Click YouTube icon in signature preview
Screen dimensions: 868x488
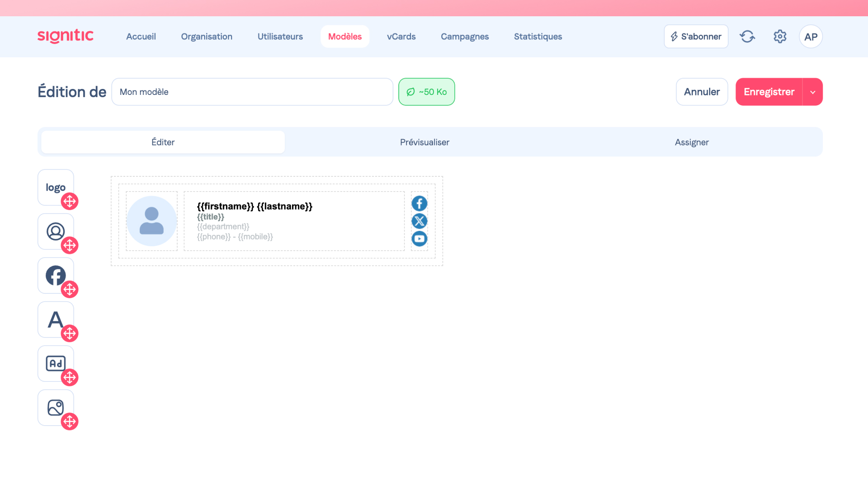(419, 239)
